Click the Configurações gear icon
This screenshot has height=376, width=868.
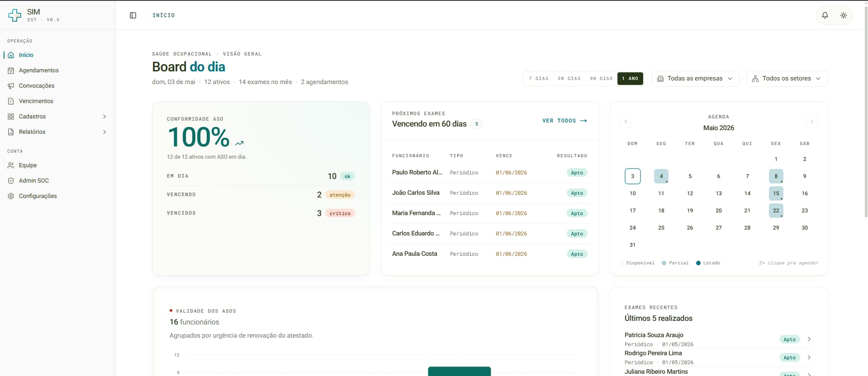pos(11,196)
